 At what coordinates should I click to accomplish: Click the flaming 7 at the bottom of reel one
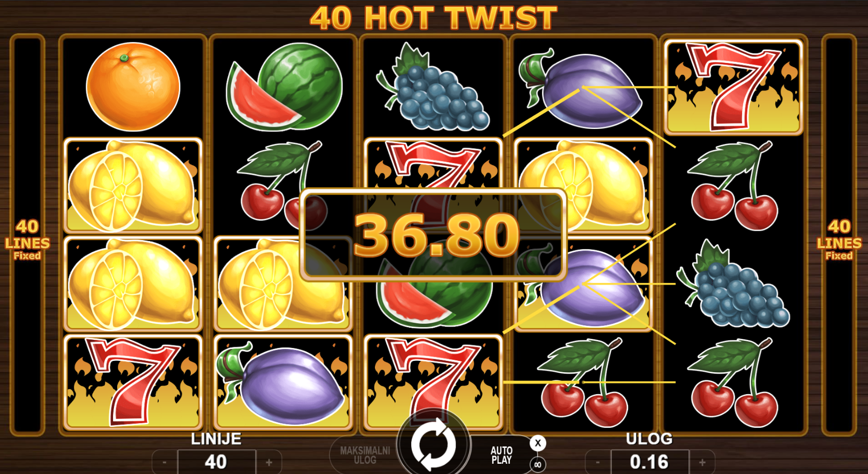point(133,382)
